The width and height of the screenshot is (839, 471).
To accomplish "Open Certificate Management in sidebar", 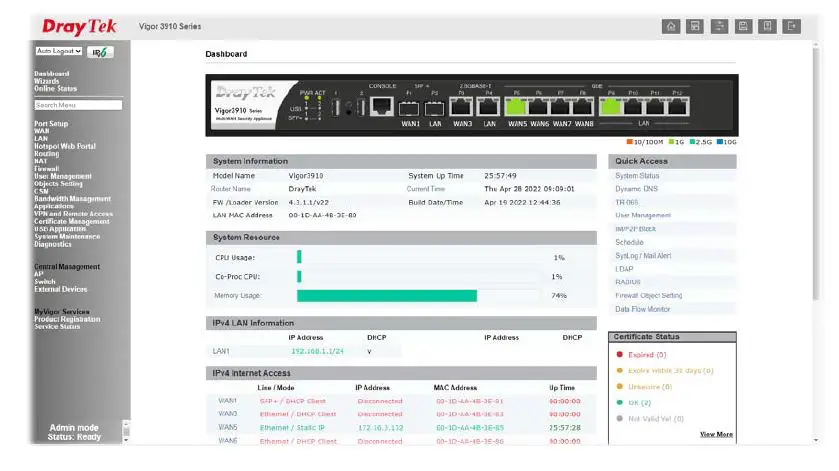I will click(x=72, y=221).
